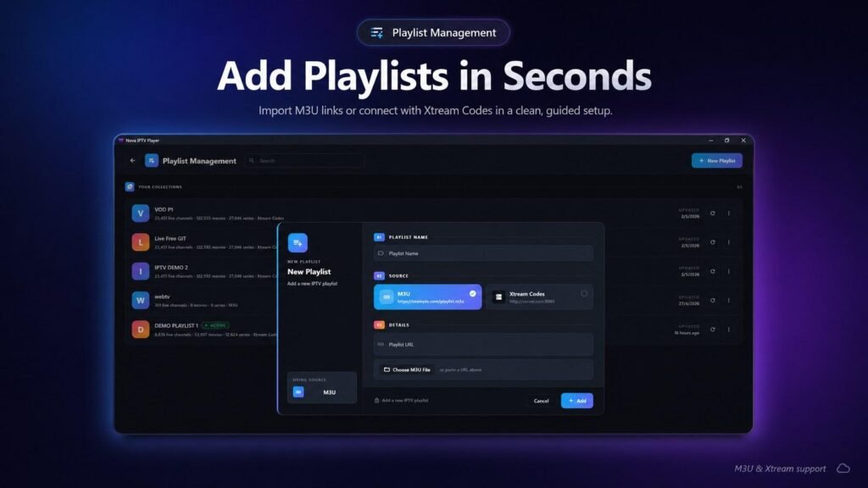The height and width of the screenshot is (488, 868).
Task: Click the Add button in dialog
Action: point(576,401)
